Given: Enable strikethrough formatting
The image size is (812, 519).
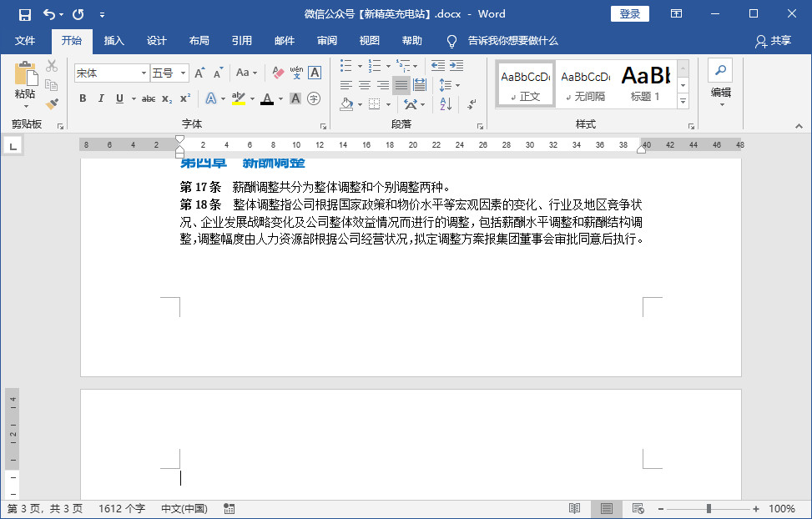Looking at the screenshot, I should click(149, 98).
